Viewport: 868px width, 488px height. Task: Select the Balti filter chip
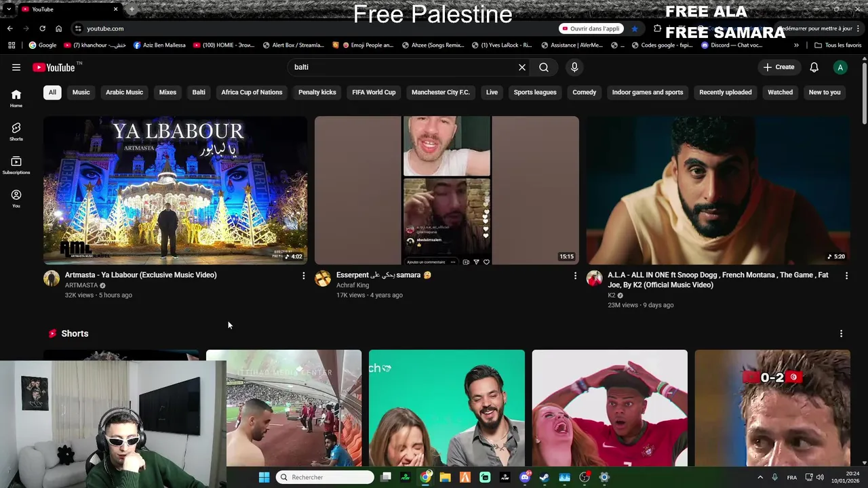click(199, 92)
